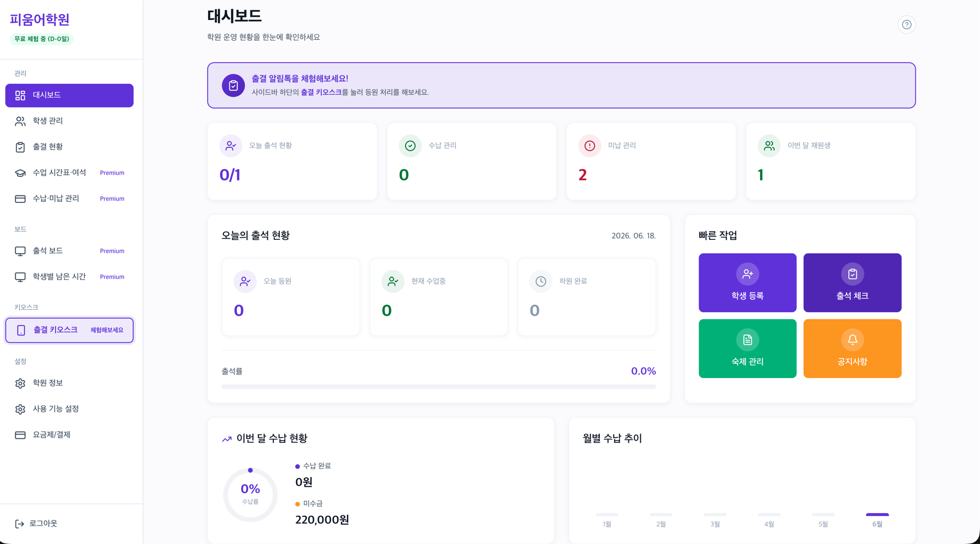
Task: Click the 오늘 등원 person icon
Action: (x=245, y=281)
